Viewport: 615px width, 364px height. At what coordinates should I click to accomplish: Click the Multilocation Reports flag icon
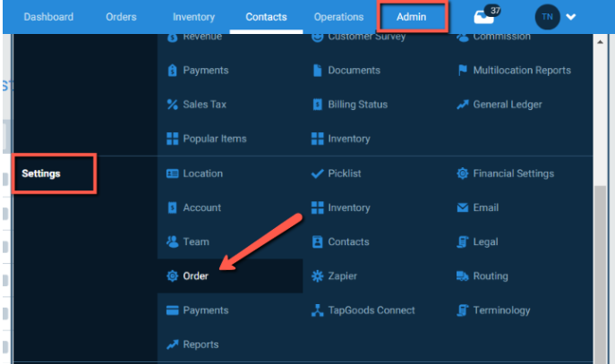tap(463, 71)
